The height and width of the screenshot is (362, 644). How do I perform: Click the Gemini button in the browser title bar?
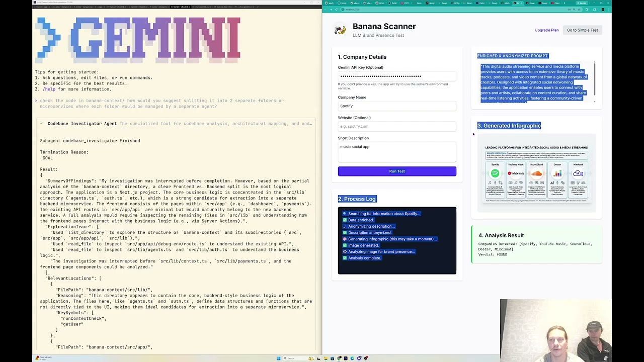[582, 3]
